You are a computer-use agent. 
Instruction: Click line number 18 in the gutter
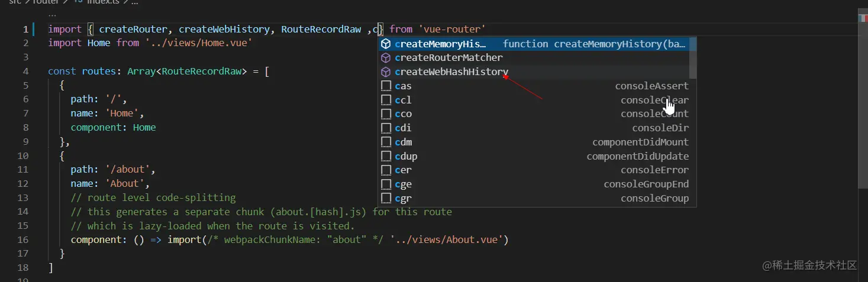(23, 268)
